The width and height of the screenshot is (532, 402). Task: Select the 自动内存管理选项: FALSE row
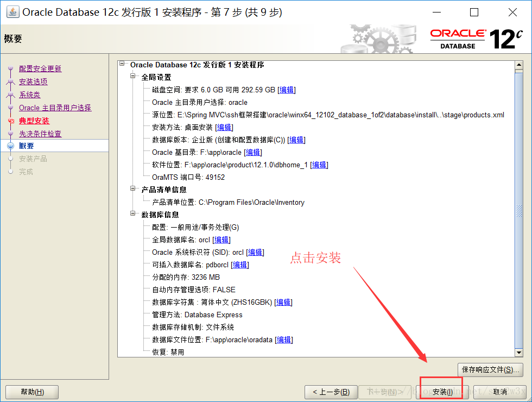194,290
